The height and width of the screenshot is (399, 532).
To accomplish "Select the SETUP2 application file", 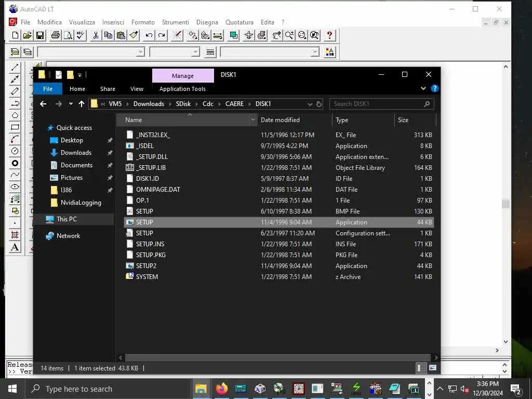I will coord(146,265).
